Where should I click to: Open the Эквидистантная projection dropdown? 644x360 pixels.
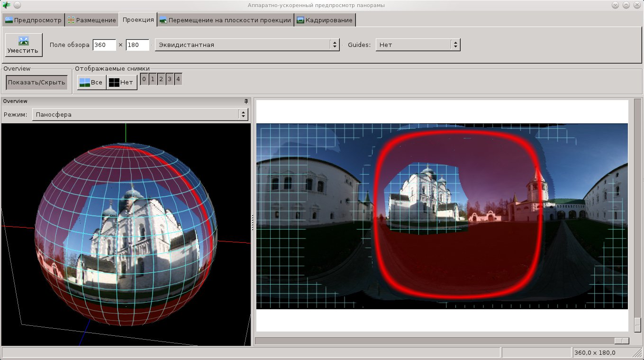(247, 45)
